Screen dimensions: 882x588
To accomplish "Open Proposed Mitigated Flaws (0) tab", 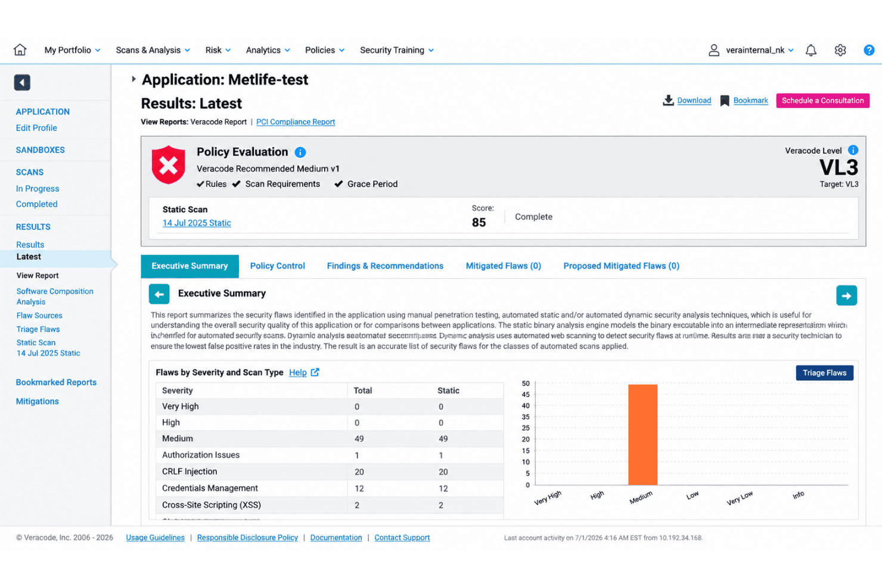I will click(x=622, y=266).
